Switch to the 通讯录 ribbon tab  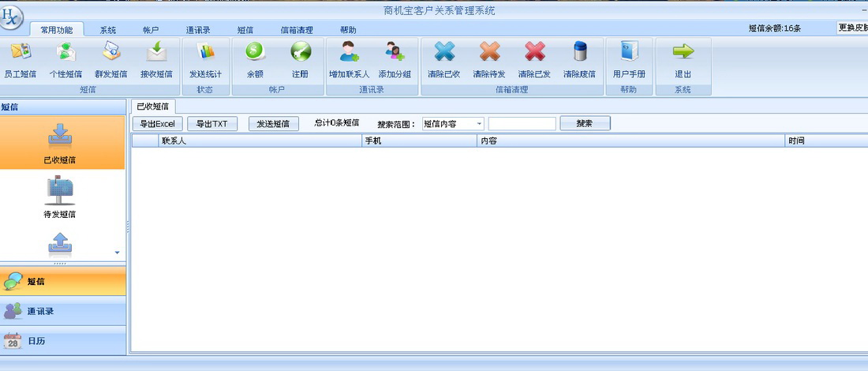[198, 30]
